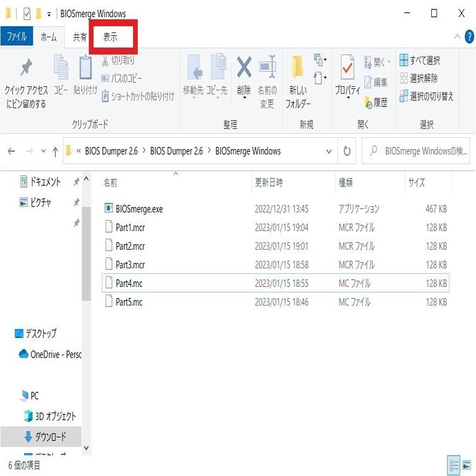
Task: Click the Help question mark icon
Action: [469, 37]
